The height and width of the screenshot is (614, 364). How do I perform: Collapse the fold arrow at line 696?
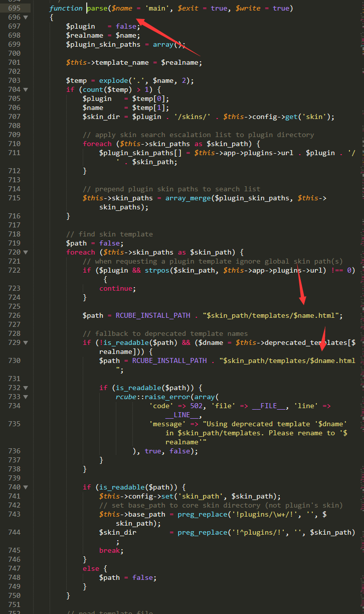(26, 17)
